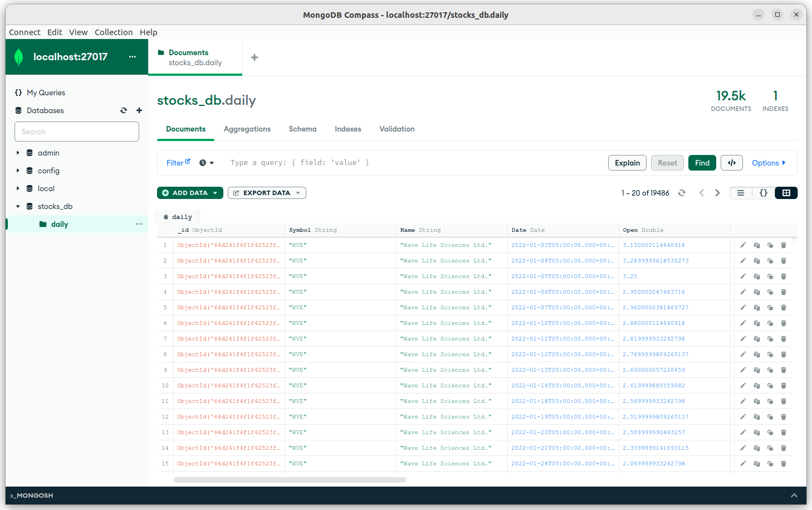812x510 pixels.
Task: Open the Collection menu
Action: click(114, 32)
